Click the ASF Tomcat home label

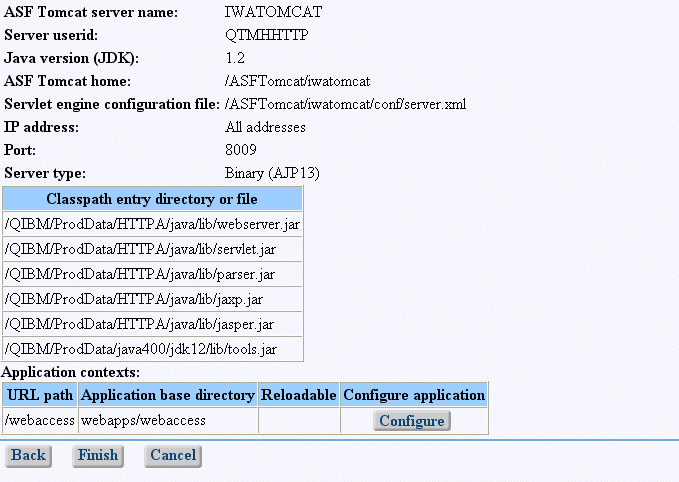(67, 81)
